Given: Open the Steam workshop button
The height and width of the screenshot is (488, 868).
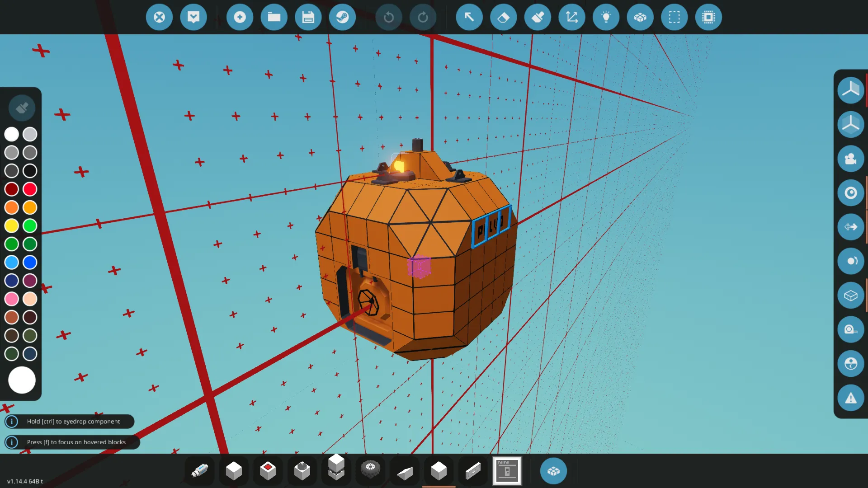Looking at the screenshot, I should tap(342, 17).
